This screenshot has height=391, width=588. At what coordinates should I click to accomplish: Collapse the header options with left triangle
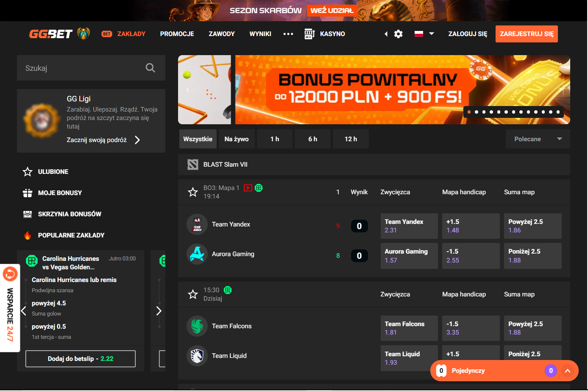(386, 34)
